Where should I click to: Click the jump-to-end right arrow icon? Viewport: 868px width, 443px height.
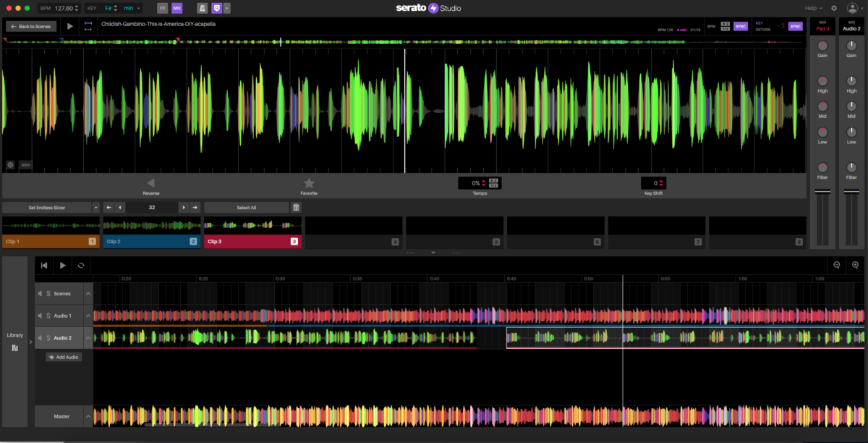pos(195,208)
